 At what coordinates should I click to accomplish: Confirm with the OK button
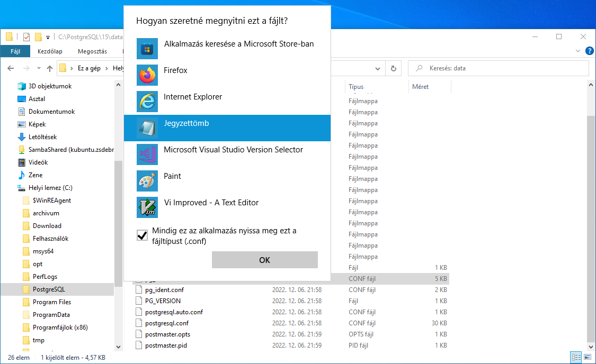click(x=264, y=260)
